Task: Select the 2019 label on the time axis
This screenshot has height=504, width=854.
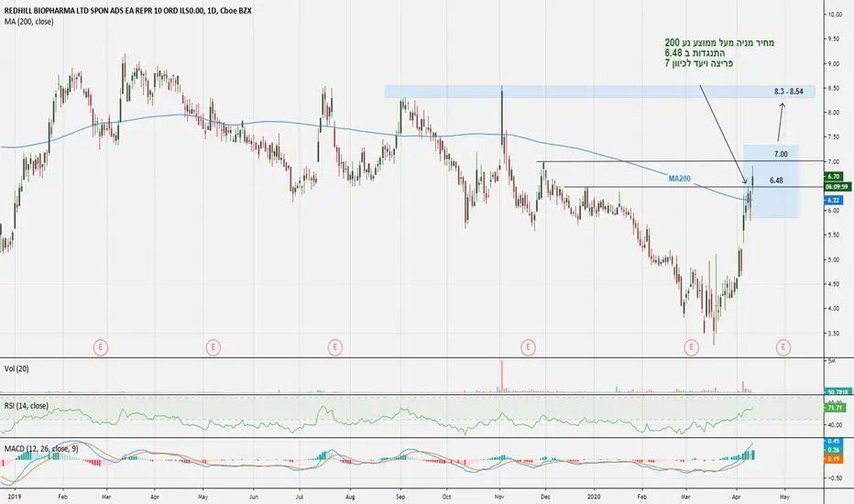Action: 15,497
